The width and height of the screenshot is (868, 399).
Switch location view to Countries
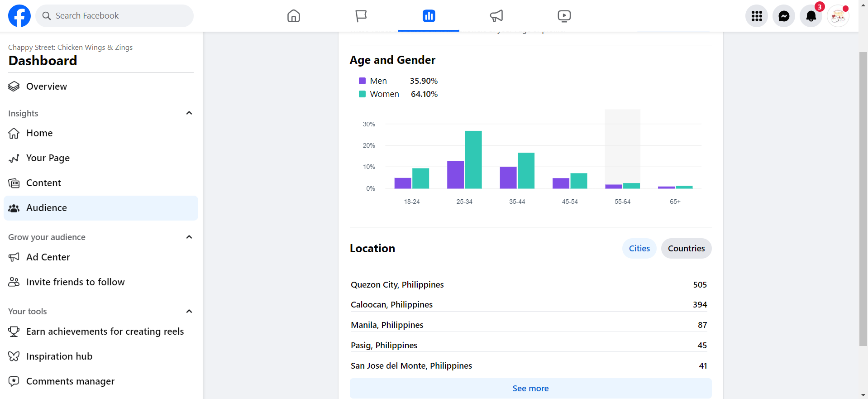pos(686,249)
